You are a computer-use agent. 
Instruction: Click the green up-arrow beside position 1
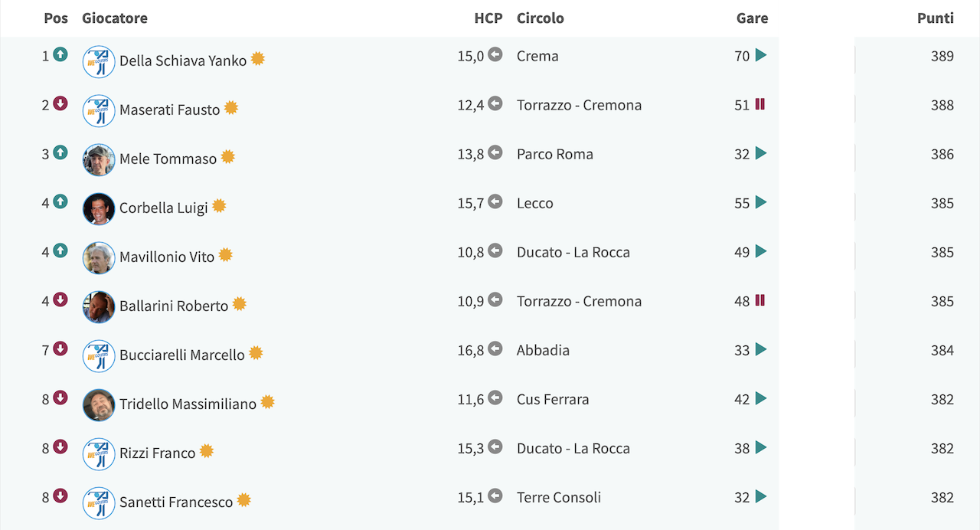(x=60, y=54)
